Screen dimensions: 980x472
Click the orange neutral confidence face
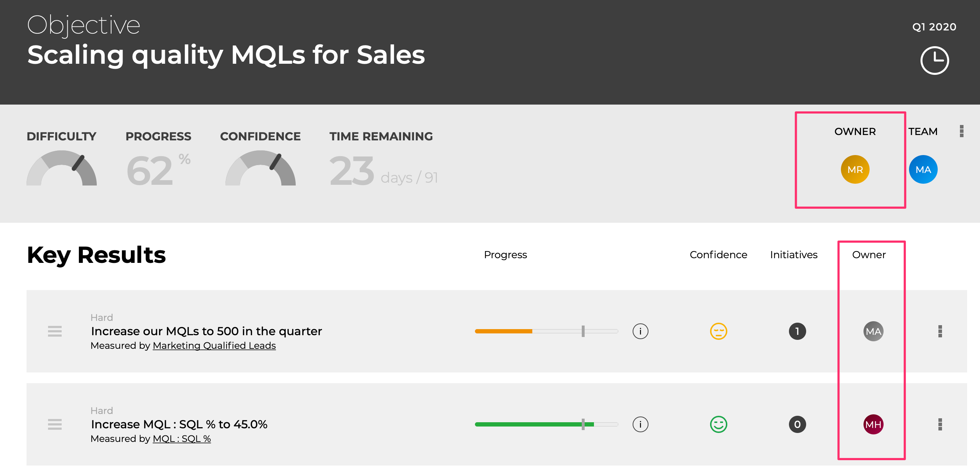tap(718, 331)
